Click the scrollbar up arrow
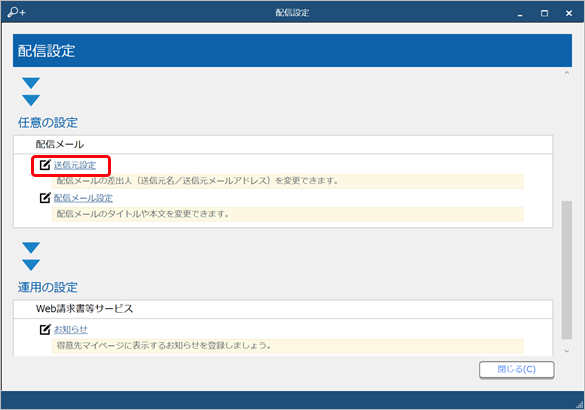The width and height of the screenshot is (585, 410). pyautogui.click(x=567, y=73)
